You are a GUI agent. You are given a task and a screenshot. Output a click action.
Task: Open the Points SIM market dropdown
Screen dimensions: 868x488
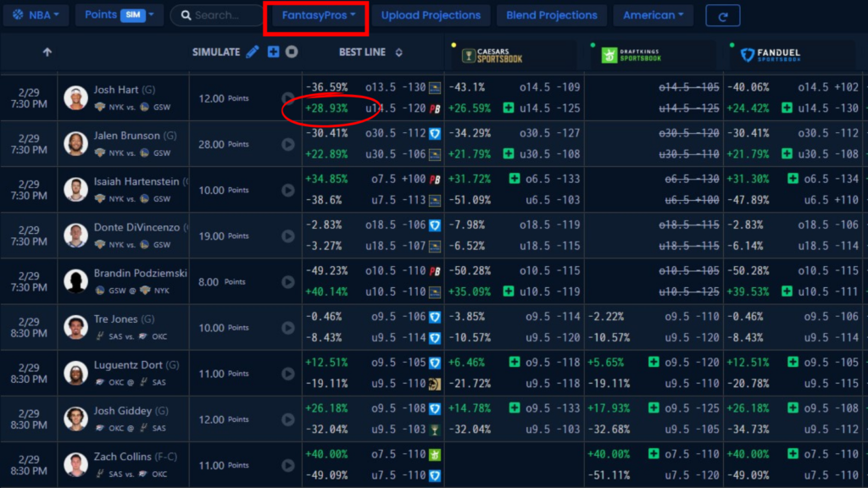tap(119, 15)
